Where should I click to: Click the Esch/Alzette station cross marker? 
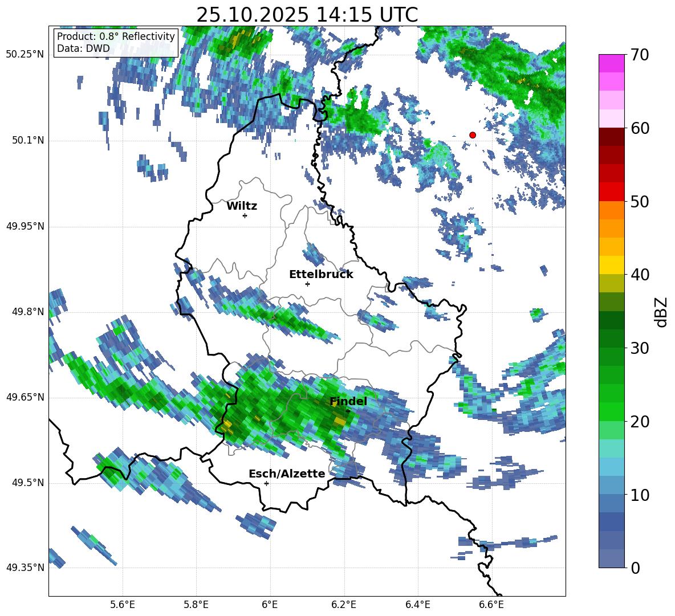pos(266,483)
